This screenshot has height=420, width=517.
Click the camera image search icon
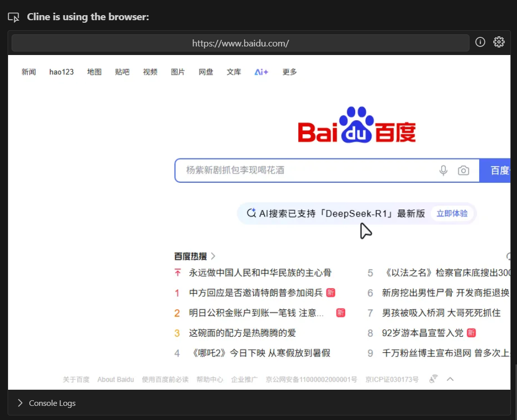463,170
